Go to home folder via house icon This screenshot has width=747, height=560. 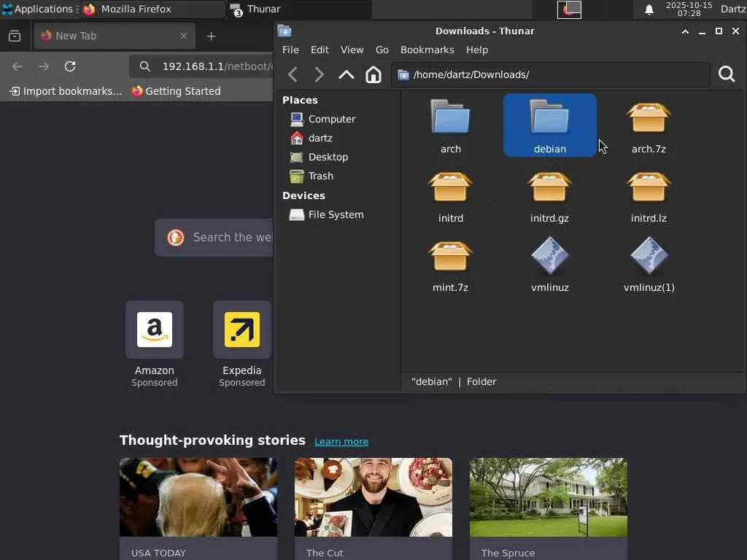[373, 74]
